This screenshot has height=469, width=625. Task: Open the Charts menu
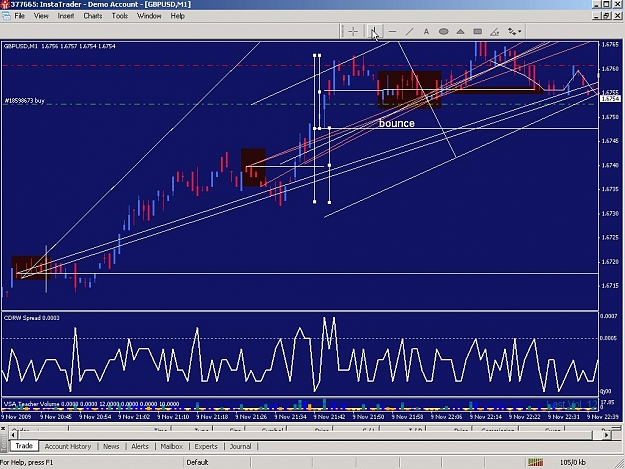92,16
